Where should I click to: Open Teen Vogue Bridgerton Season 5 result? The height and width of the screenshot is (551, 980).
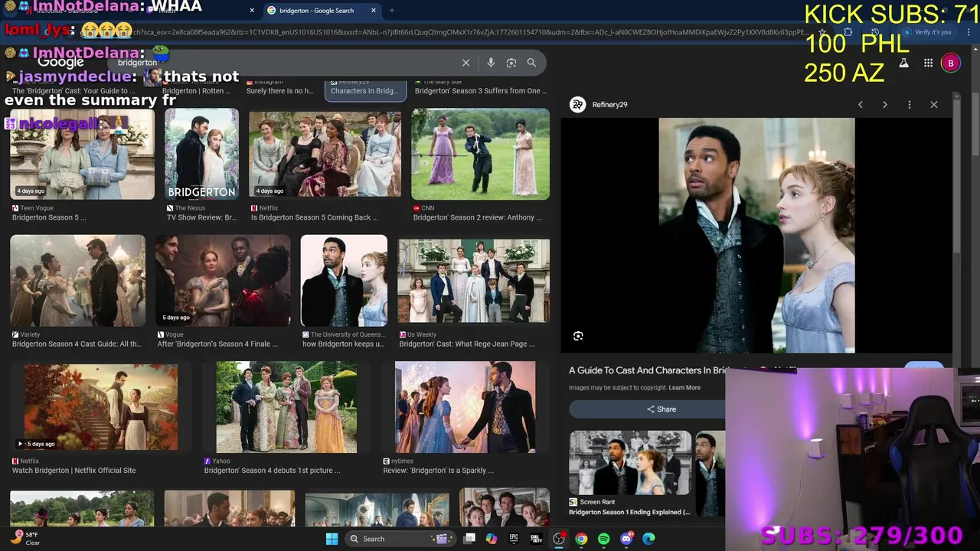coord(49,217)
